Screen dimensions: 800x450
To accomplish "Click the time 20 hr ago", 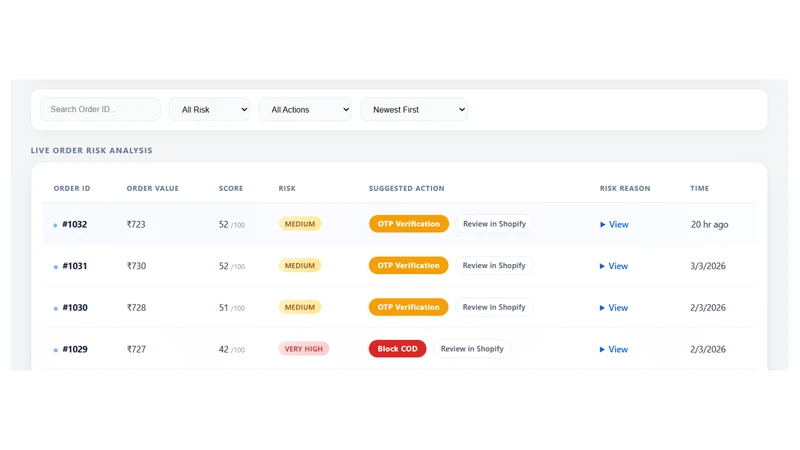I will 709,224.
